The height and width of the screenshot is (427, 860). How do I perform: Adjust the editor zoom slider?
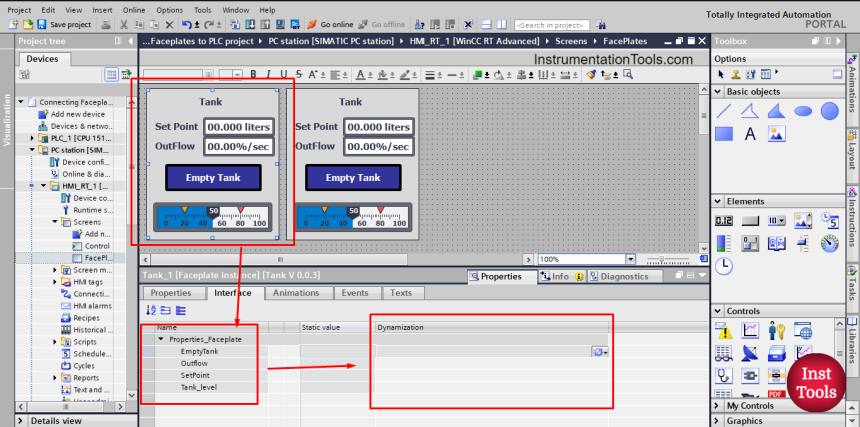tap(662, 259)
